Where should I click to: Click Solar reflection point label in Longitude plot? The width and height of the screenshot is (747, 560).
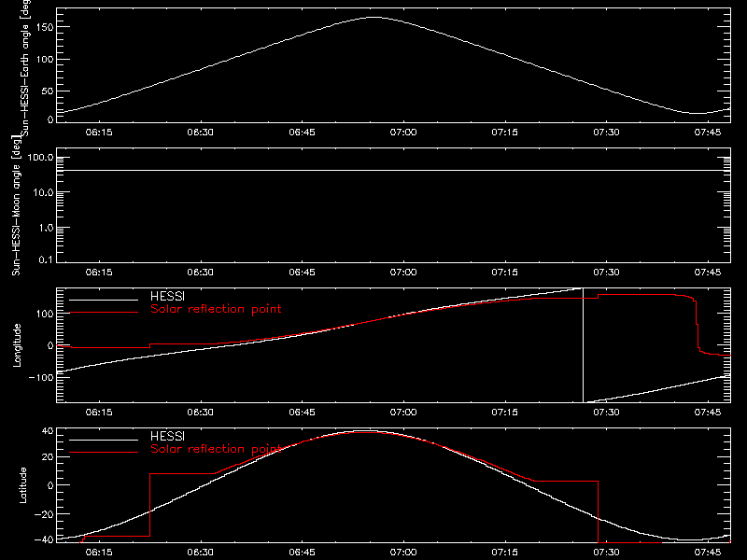pos(216,309)
